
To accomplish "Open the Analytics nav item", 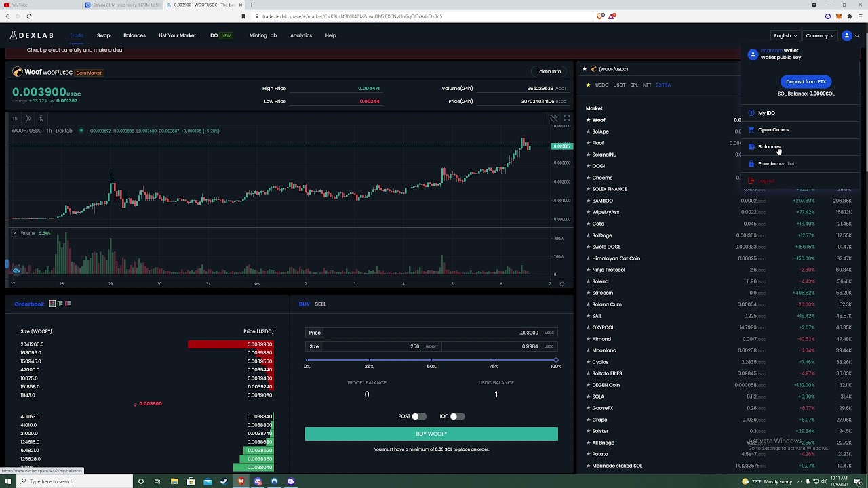I will pyautogui.click(x=301, y=35).
